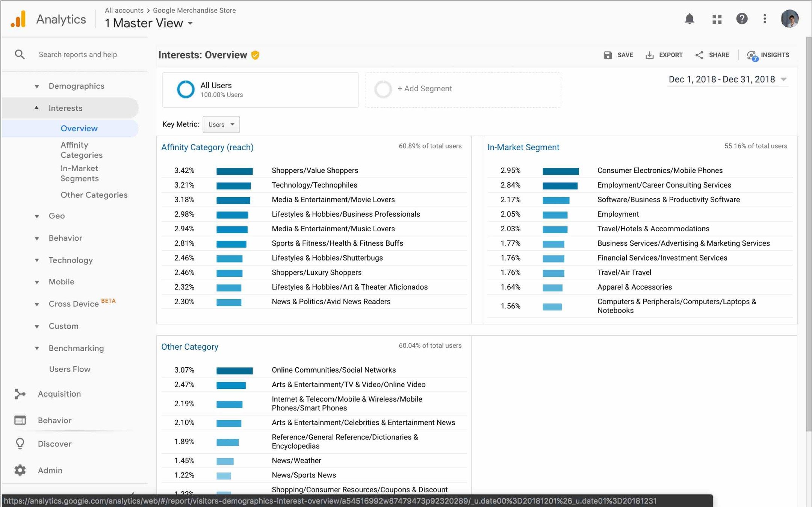This screenshot has height=507, width=812.
Task: Click the Save report icon
Action: coord(608,55)
